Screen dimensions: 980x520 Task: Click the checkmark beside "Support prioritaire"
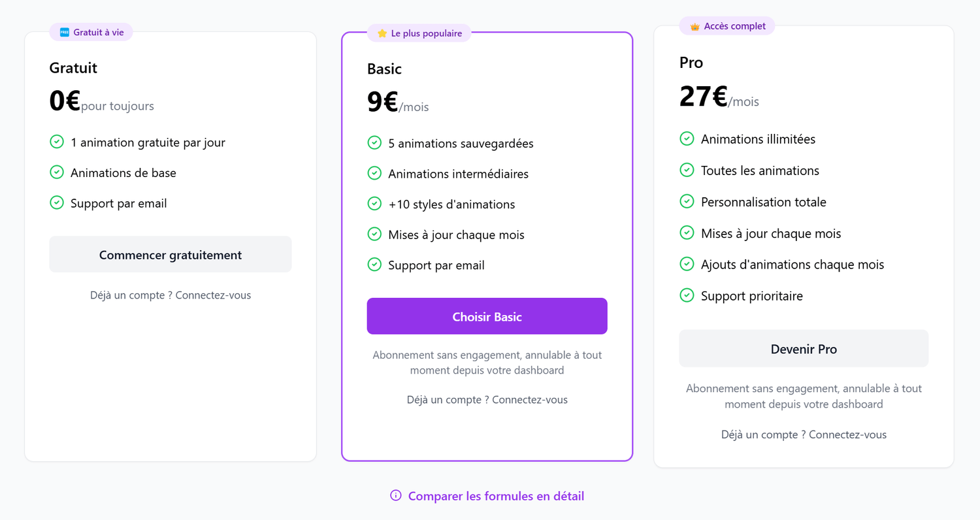pyautogui.click(x=687, y=295)
